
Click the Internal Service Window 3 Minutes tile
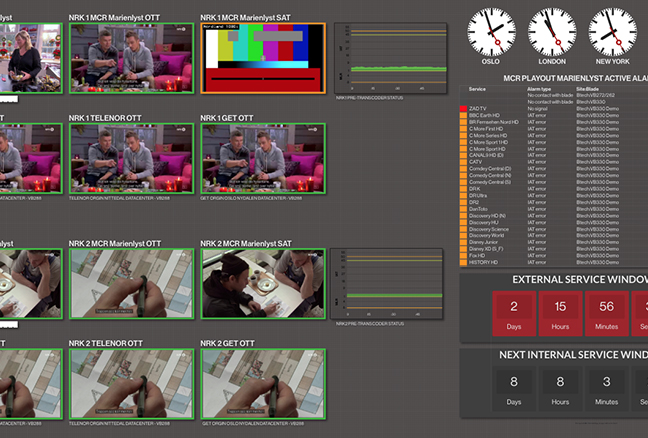[606, 389]
